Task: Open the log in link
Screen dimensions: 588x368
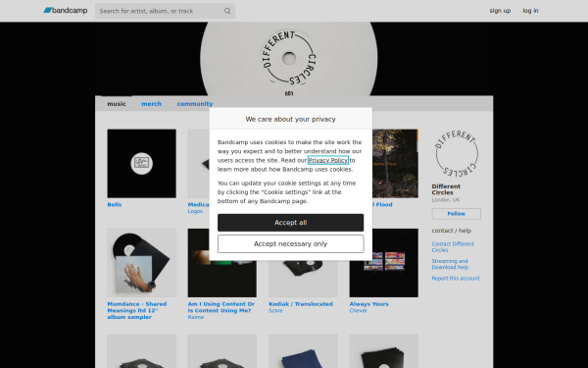Action: point(530,11)
